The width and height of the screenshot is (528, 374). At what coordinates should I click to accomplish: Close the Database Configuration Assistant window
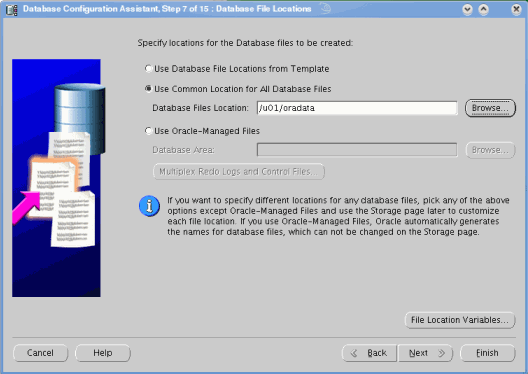pos(516,9)
